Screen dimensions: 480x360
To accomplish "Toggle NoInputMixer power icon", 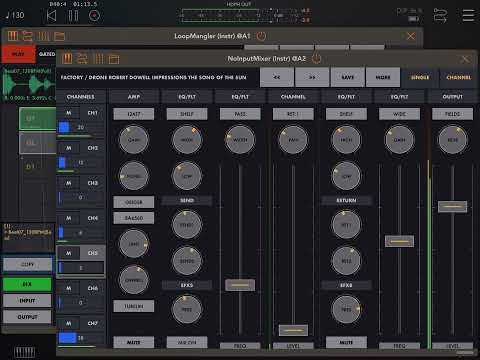I will 316,59.
